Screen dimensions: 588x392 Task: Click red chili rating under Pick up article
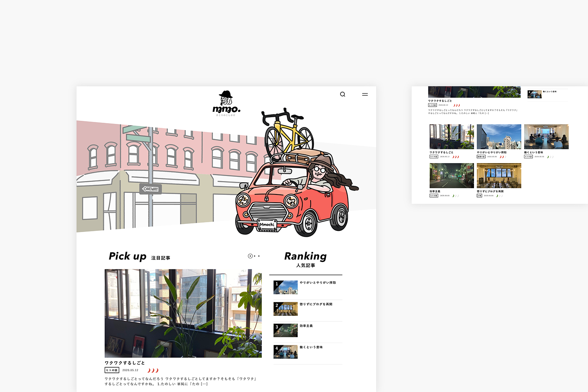(153, 370)
